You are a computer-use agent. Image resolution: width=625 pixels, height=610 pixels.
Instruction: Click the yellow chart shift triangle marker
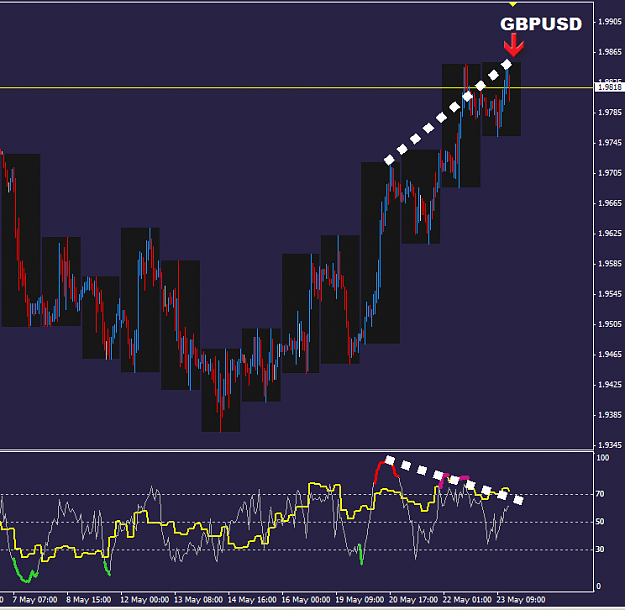click(513, 4)
